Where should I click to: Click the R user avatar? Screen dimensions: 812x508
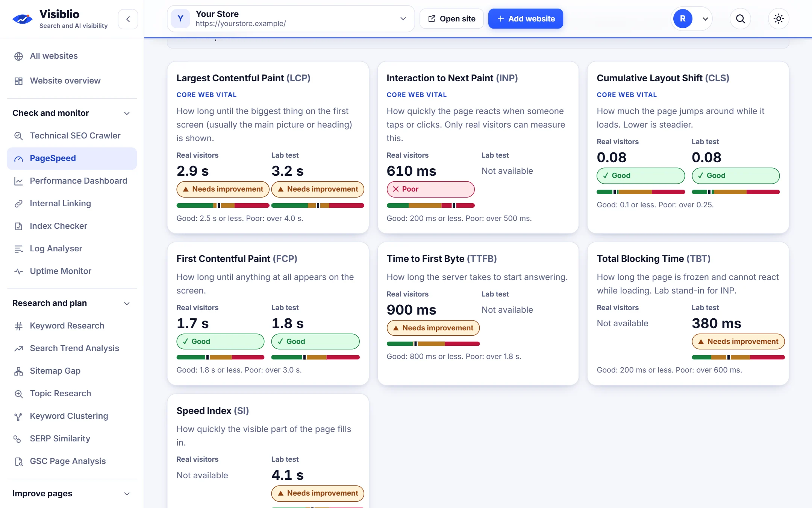click(683, 19)
